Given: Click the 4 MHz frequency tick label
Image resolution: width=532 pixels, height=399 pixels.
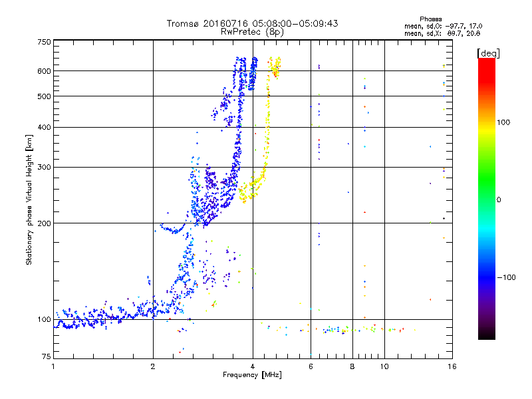Looking at the screenshot, I should click(x=253, y=366).
